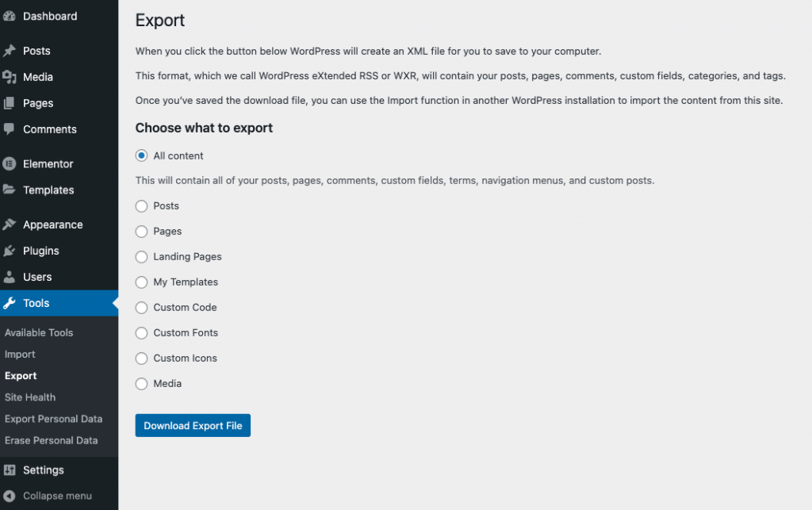Click the Plugins plug icon
812x510 pixels.
[10, 251]
